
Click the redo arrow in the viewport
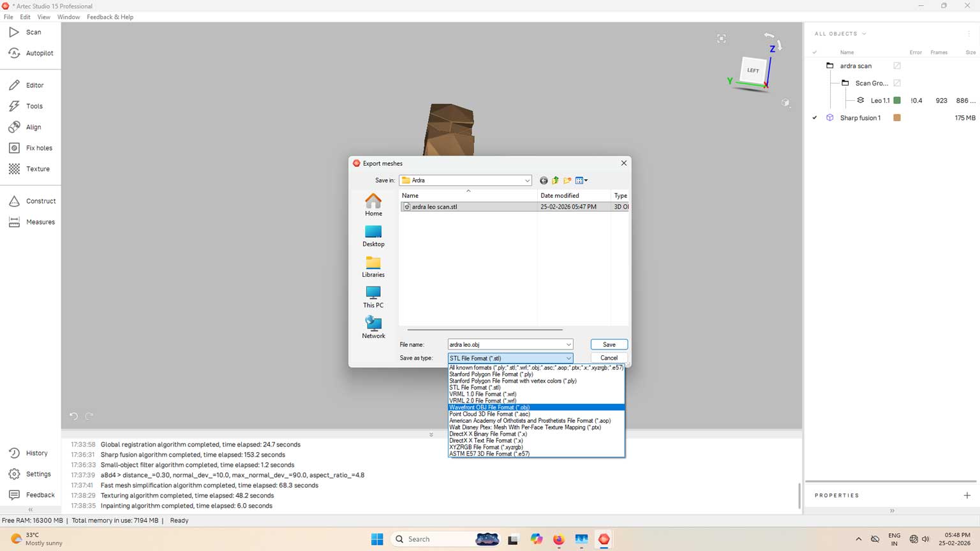(89, 416)
